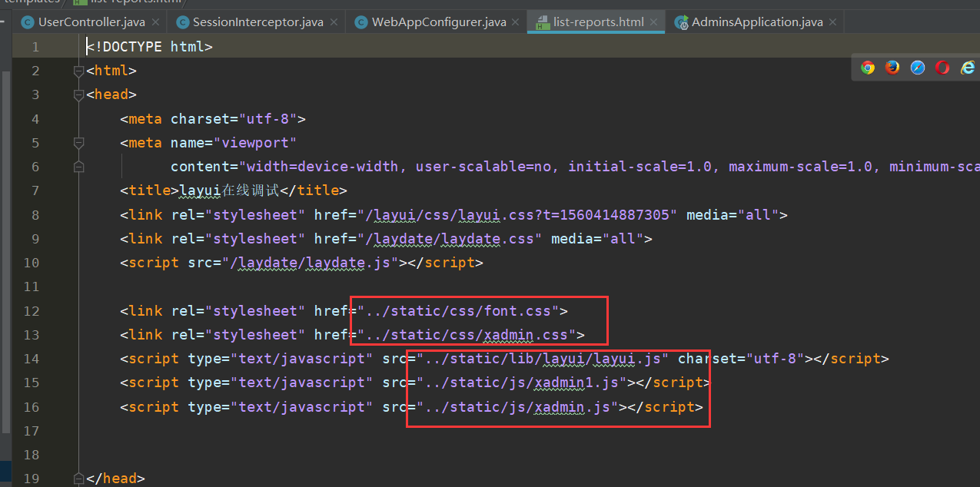The width and height of the screenshot is (980, 487).
Task: Click line number 11 in the gutter
Action: [32, 287]
